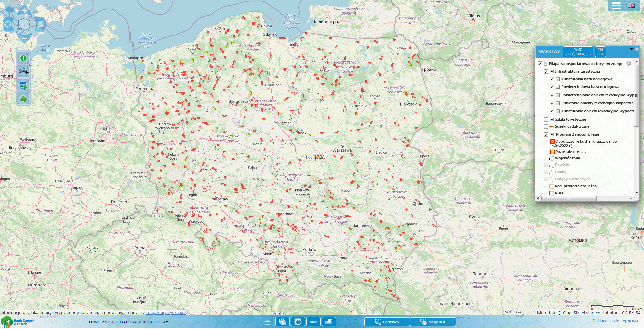Open the Podkłady basemaps menu
The height and width of the screenshot is (329, 644).
(387, 322)
